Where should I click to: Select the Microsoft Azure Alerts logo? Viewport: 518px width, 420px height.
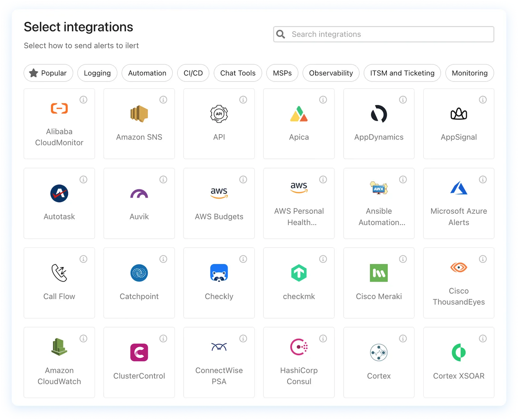click(x=459, y=188)
